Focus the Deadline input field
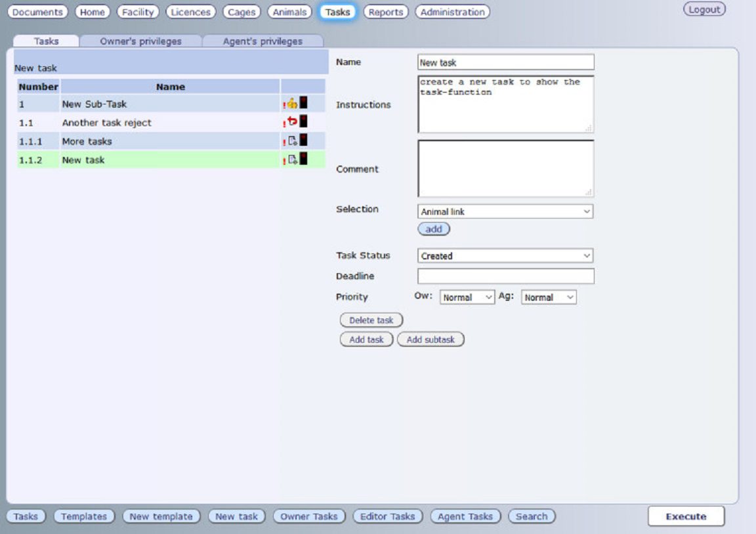The height and width of the screenshot is (534, 756). click(x=506, y=276)
